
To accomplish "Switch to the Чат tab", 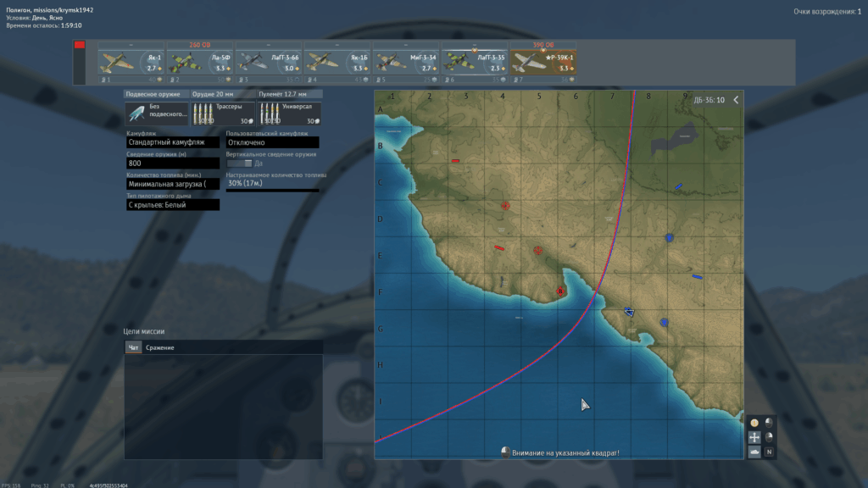I will 133,347.
